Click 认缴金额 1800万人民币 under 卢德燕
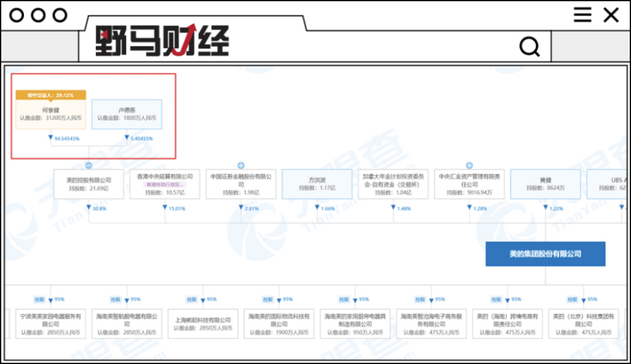Image resolution: width=631 pixels, height=364 pixels. coord(127,118)
